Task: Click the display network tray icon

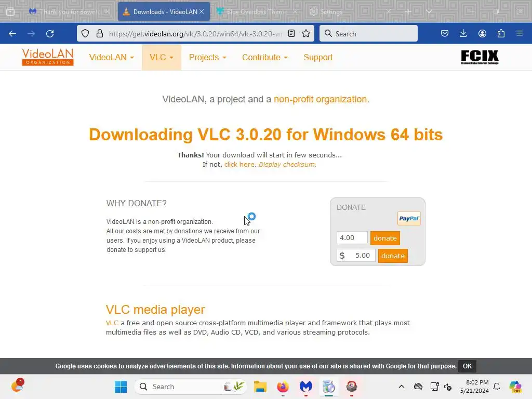Action: (434, 387)
